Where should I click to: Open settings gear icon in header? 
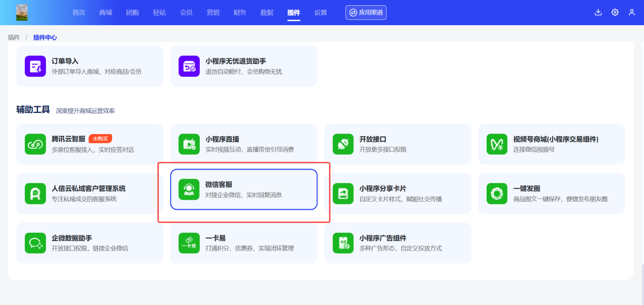[615, 12]
